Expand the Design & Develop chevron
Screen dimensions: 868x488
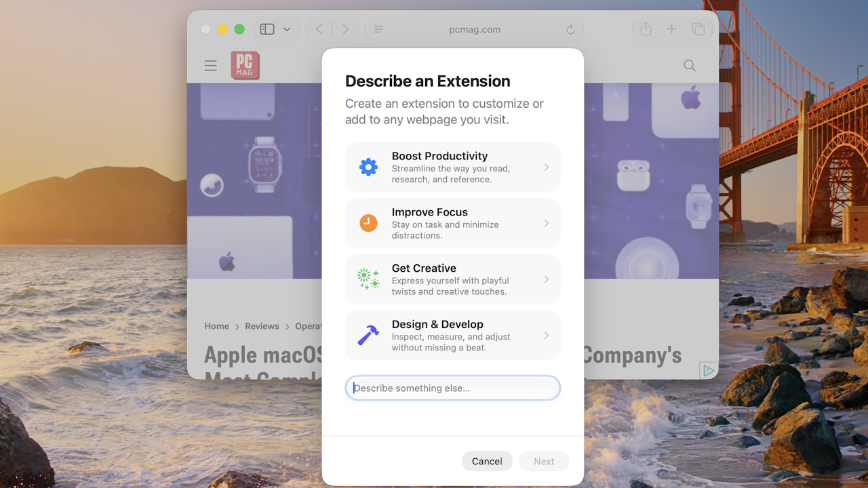tap(546, 335)
